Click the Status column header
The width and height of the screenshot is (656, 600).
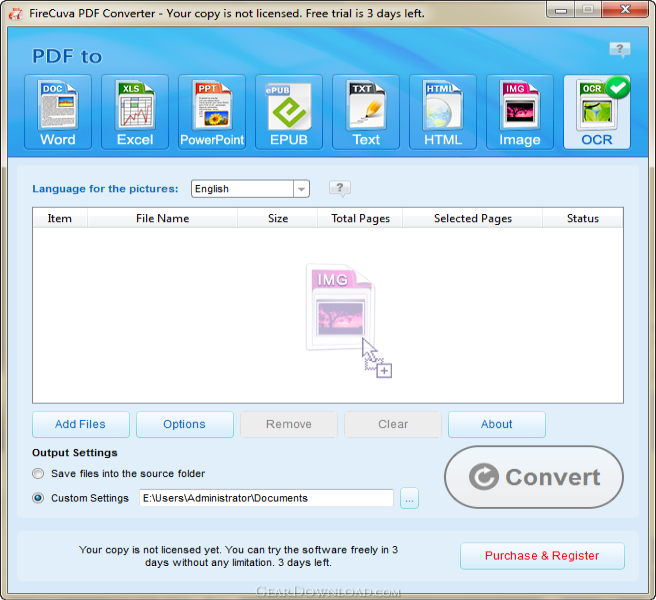(583, 218)
